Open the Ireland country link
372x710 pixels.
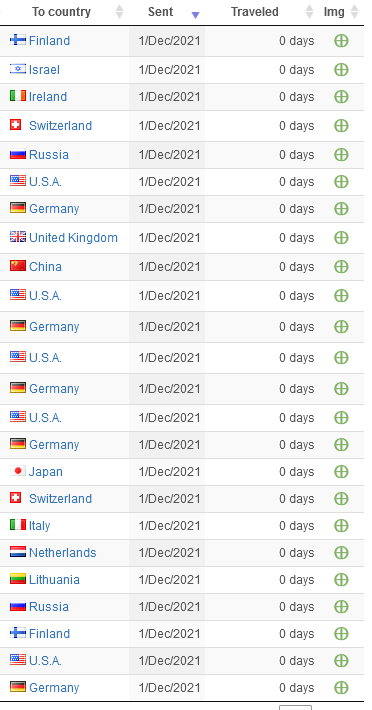tap(48, 96)
